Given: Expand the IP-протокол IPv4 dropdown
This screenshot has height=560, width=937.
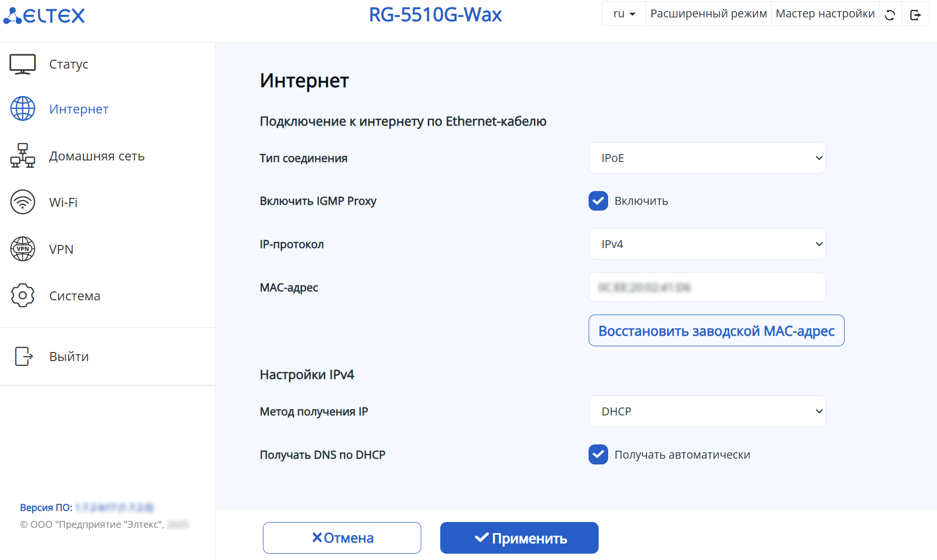Looking at the screenshot, I should (707, 244).
